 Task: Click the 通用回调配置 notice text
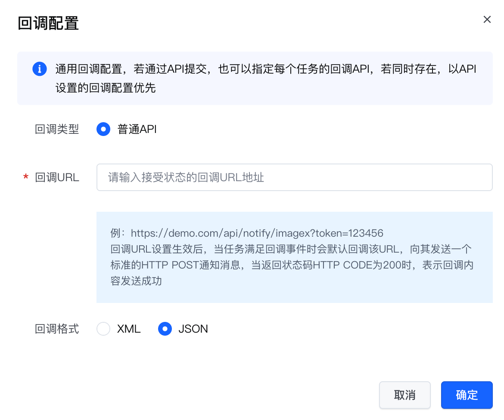[265, 69]
